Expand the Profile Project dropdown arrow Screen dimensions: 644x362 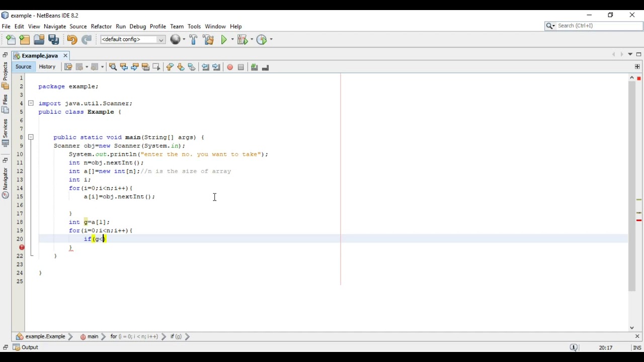tap(271, 39)
